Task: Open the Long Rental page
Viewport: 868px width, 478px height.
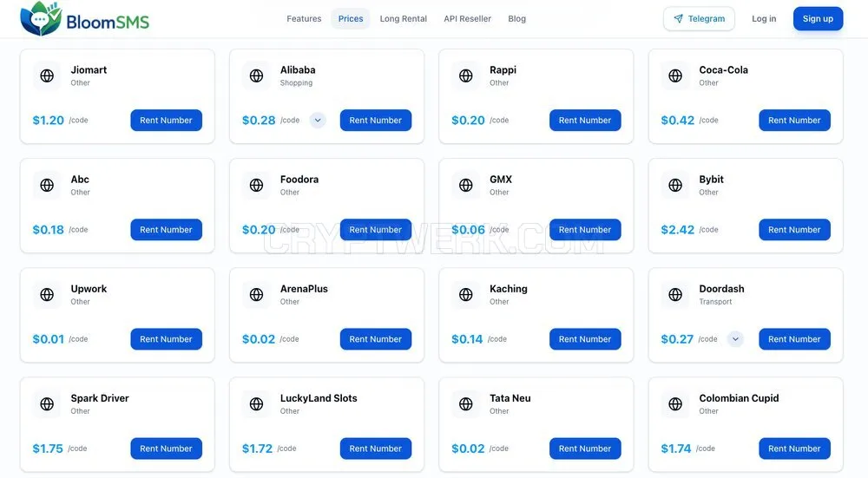Action: (403, 19)
